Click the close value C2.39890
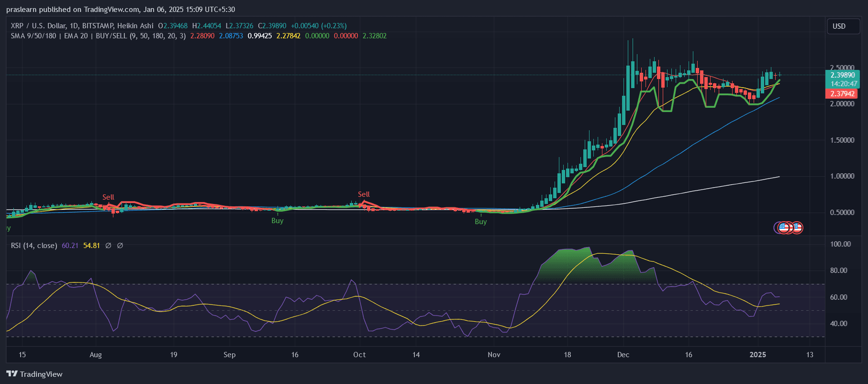Viewport: 868px width, 384px height. [272, 26]
